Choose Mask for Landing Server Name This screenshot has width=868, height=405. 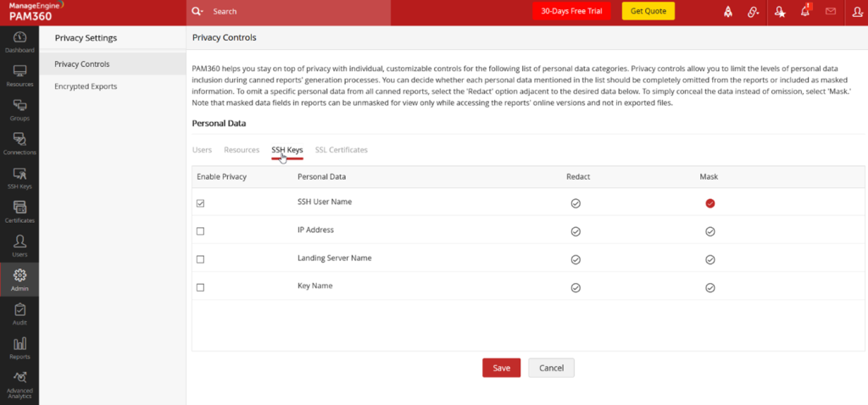[x=710, y=259]
